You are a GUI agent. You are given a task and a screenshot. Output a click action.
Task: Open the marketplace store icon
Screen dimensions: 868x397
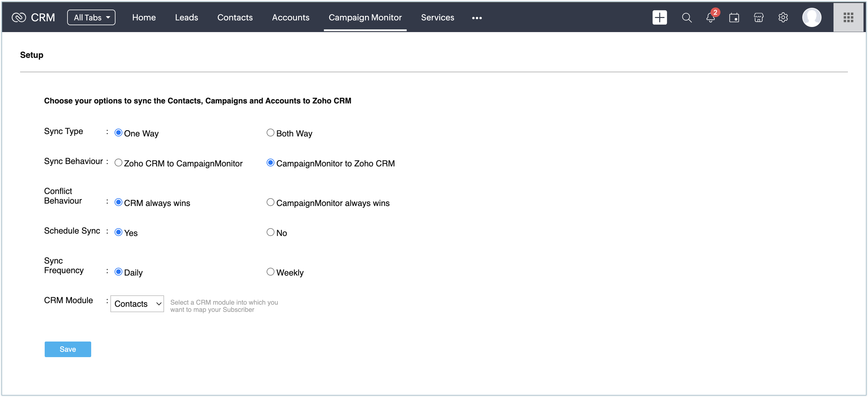758,17
